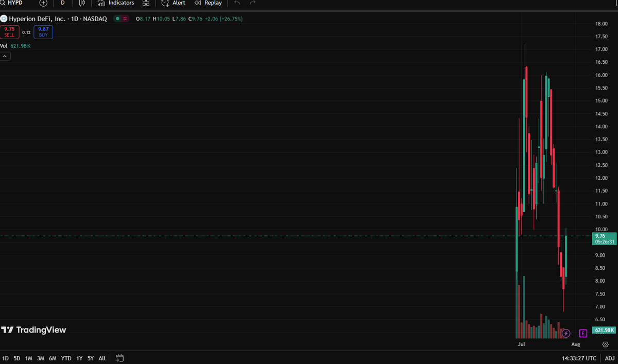
Task: Select the 5D date range
Action: (x=17, y=358)
